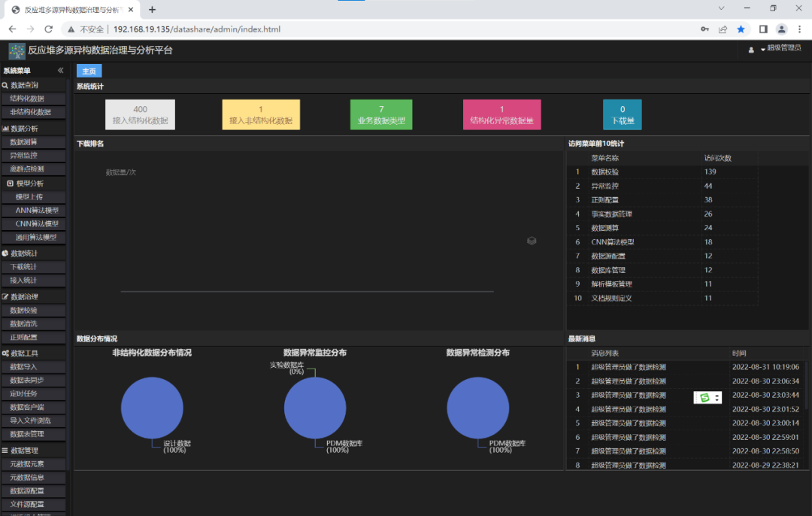The height and width of the screenshot is (516, 812).
Task: Click the 接入结构化数据 statistics card
Action: [x=140, y=115]
